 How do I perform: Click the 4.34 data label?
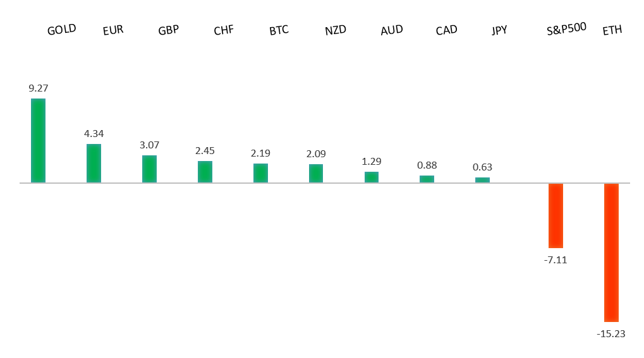pyautogui.click(x=94, y=134)
